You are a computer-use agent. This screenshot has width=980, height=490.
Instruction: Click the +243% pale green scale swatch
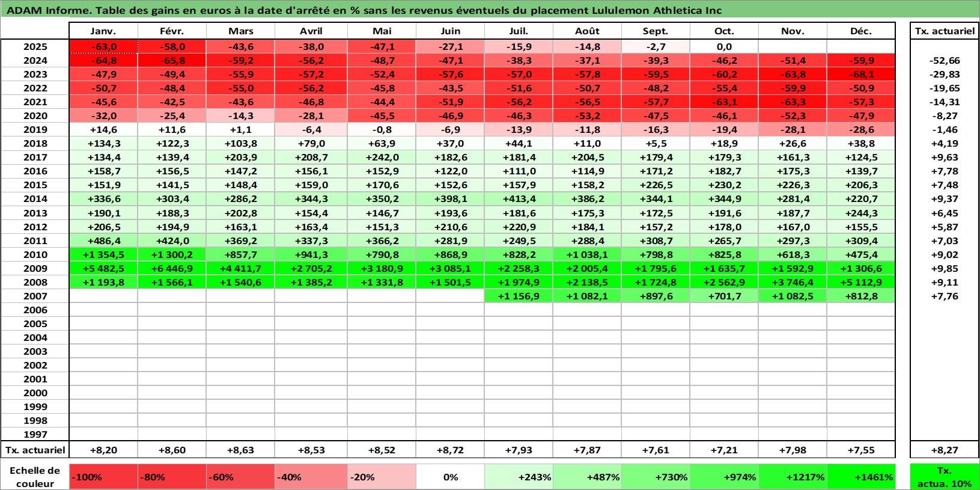(x=519, y=477)
